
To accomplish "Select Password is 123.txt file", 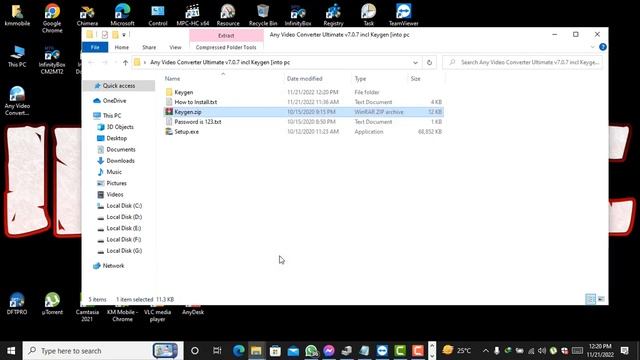I will click(198, 122).
